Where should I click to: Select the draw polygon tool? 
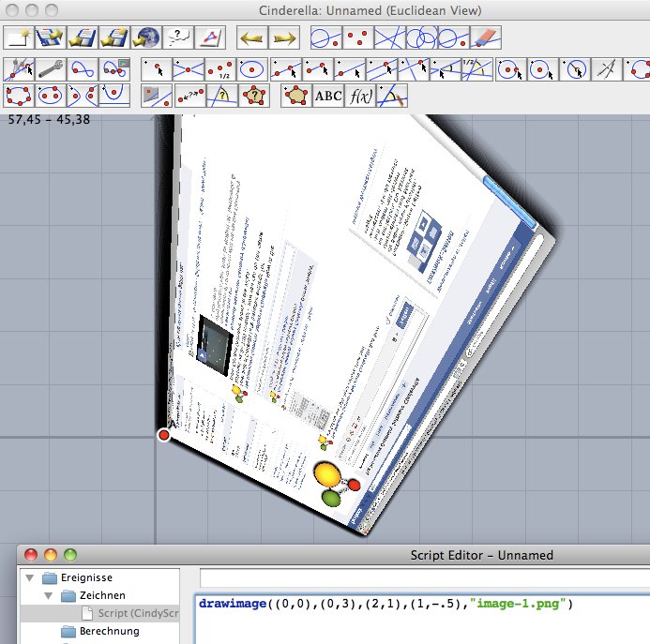pos(296,96)
